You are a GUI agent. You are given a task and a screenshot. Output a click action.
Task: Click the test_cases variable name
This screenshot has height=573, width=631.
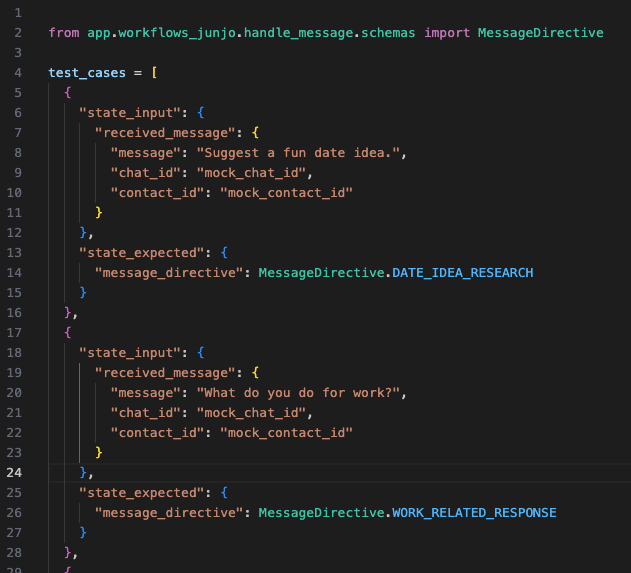click(87, 73)
